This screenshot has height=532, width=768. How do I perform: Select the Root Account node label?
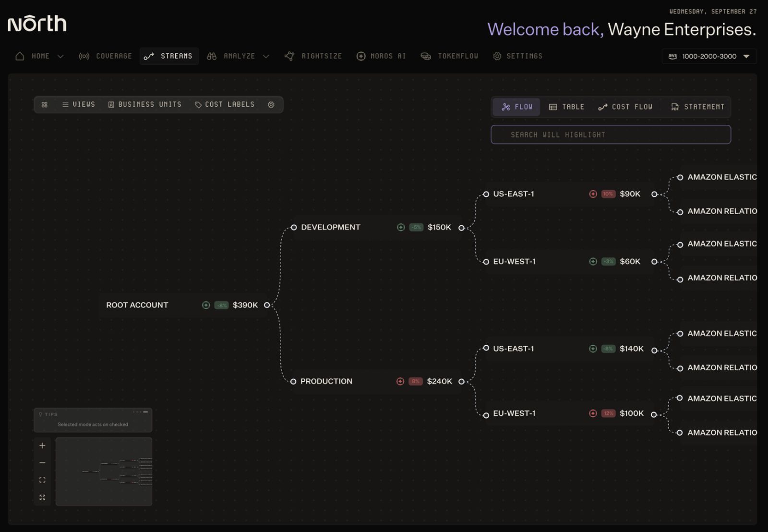click(137, 305)
